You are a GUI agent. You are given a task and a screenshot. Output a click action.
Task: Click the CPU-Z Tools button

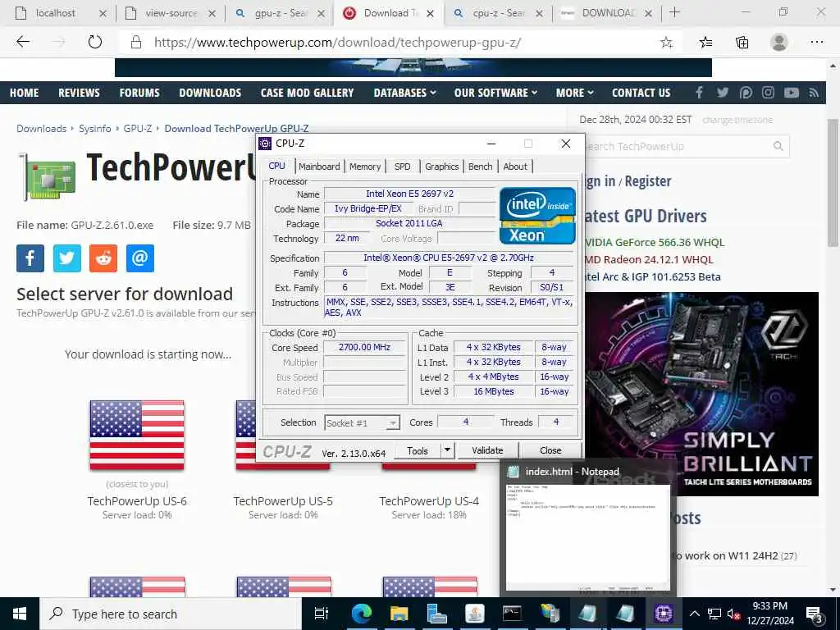pyautogui.click(x=418, y=450)
